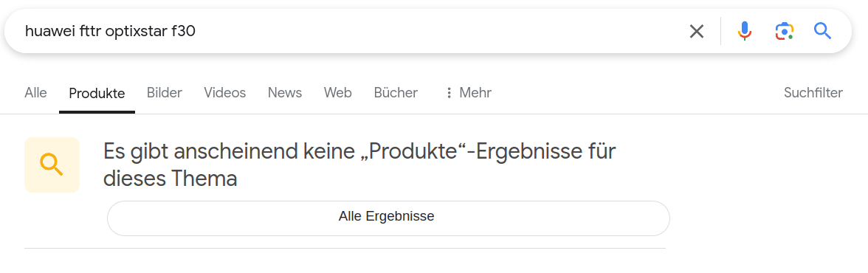Viewport: 868px width, 273px height.
Task: Click the vertical separator beside microphone icon
Action: point(720,31)
